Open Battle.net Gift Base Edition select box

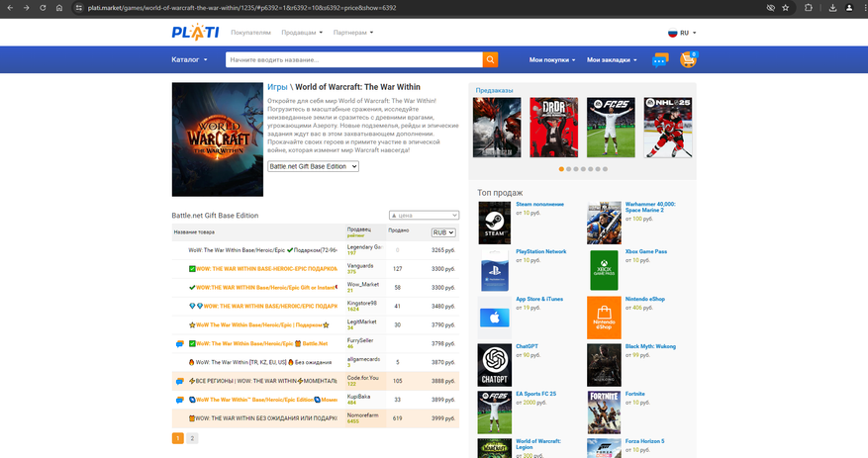313,166
